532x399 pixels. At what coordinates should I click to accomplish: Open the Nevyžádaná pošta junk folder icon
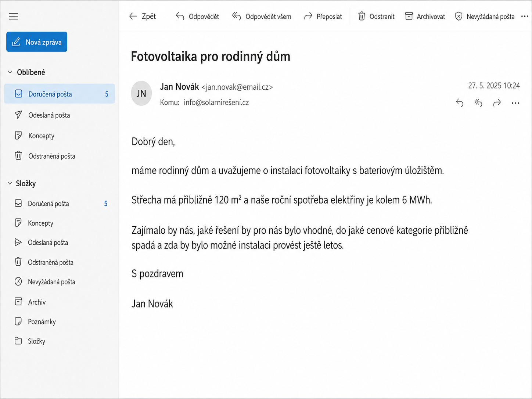[x=18, y=282]
